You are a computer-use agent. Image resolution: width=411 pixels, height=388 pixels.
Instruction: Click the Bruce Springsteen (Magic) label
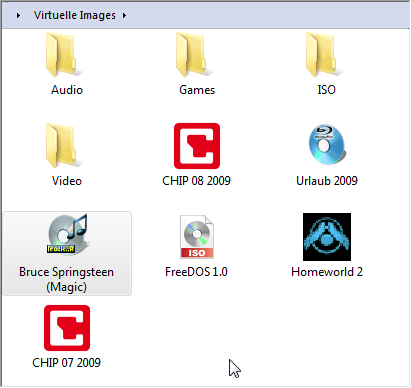pos(66,279)
